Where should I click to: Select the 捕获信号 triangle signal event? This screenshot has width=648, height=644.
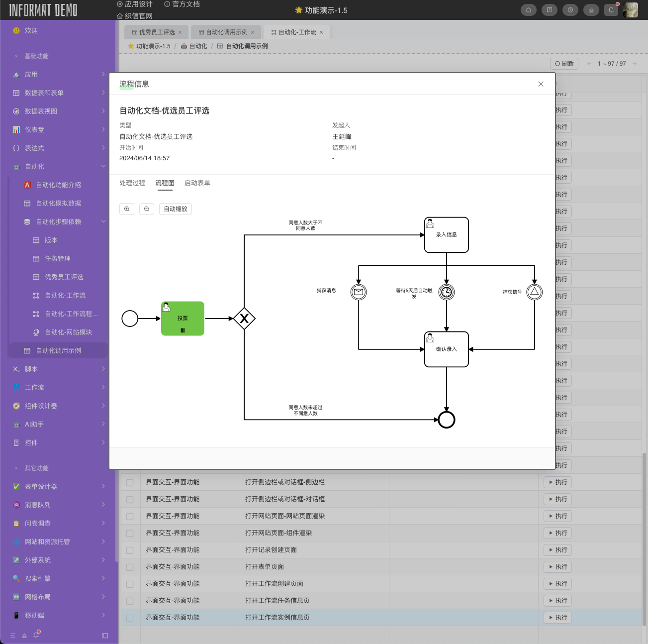point(535,292)
